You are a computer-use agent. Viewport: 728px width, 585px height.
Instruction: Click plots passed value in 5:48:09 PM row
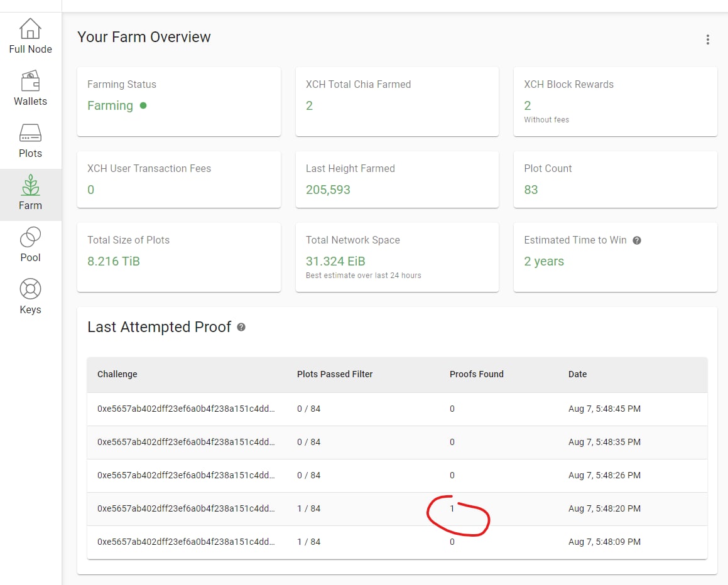309,542
